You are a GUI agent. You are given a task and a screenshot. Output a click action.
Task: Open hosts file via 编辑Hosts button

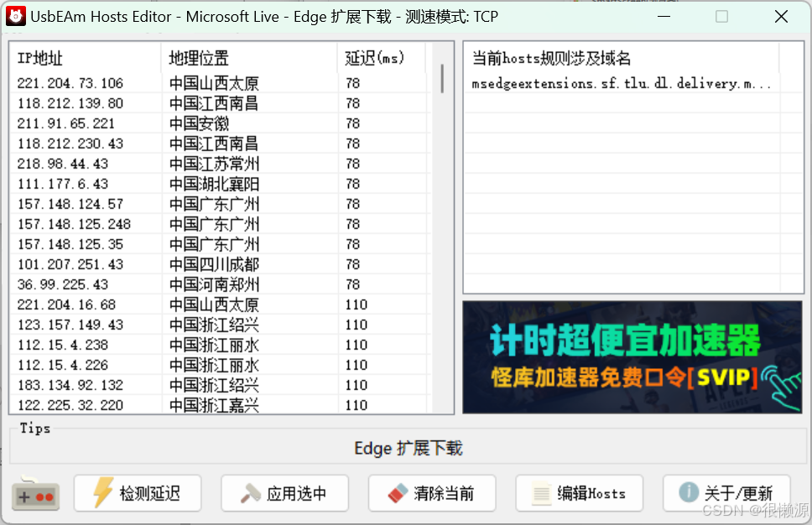580,493
